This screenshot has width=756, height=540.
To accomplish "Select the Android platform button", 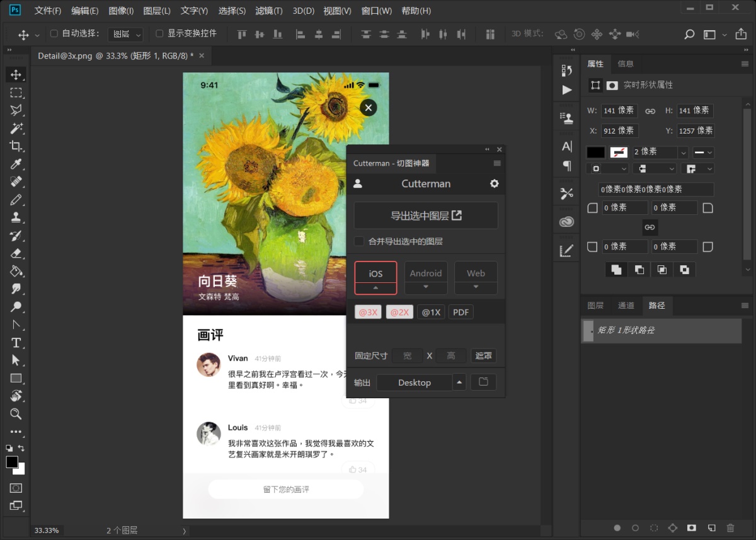I will (426, 273).
